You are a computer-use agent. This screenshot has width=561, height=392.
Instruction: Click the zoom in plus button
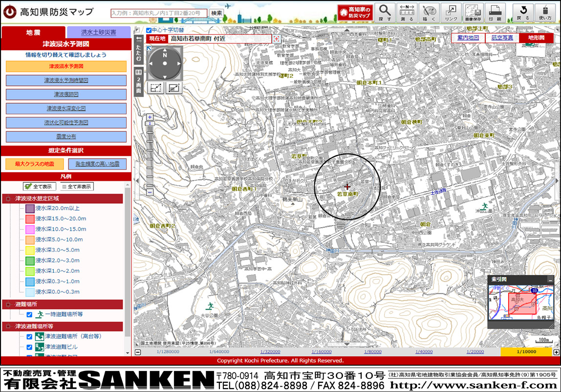tap(150, 117)
